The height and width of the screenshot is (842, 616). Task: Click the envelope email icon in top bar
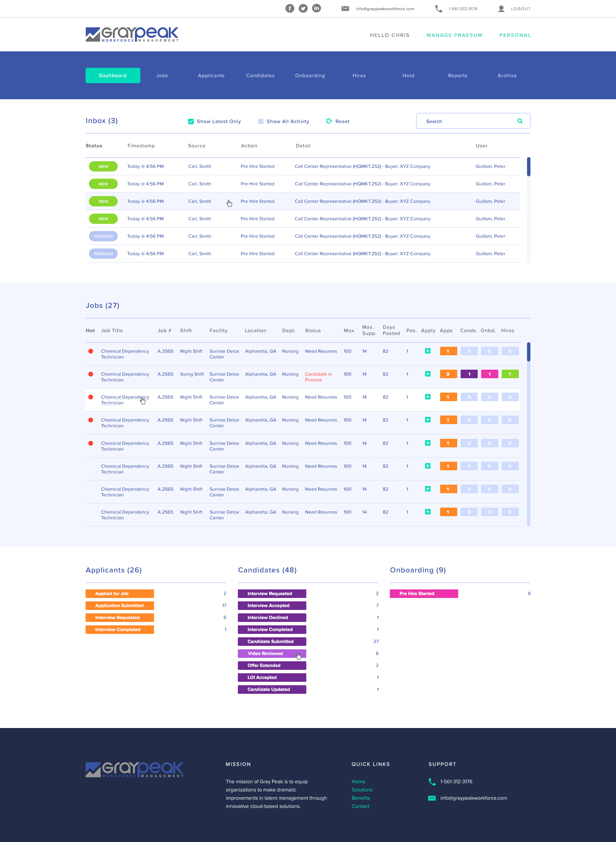345,9
